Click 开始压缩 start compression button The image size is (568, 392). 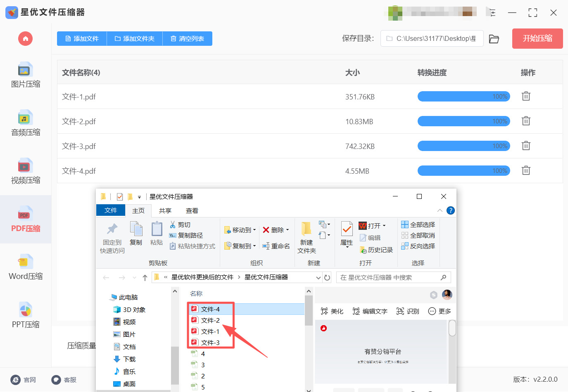click(x=537, y=38)
